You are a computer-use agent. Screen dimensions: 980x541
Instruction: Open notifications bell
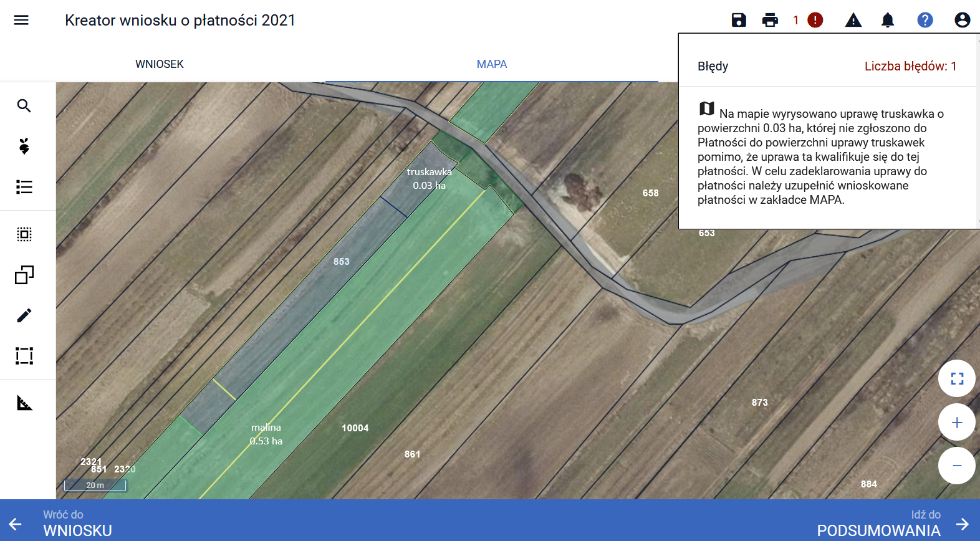pos(888,20)
